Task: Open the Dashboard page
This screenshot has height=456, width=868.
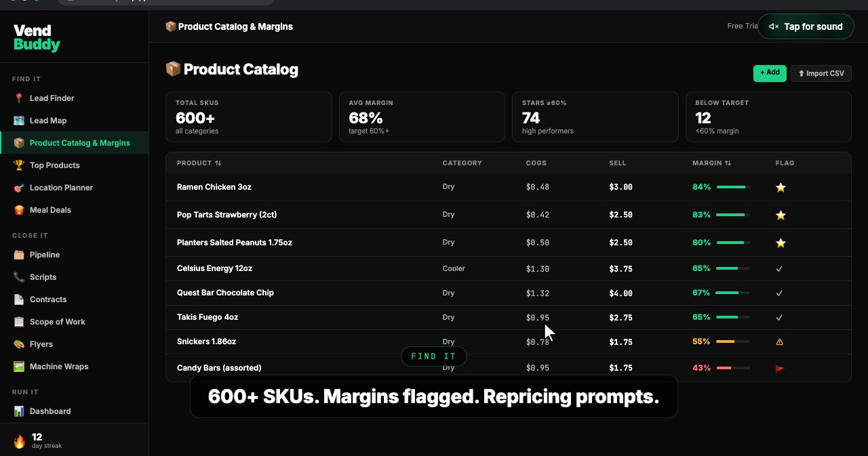Action: (75, 411)
